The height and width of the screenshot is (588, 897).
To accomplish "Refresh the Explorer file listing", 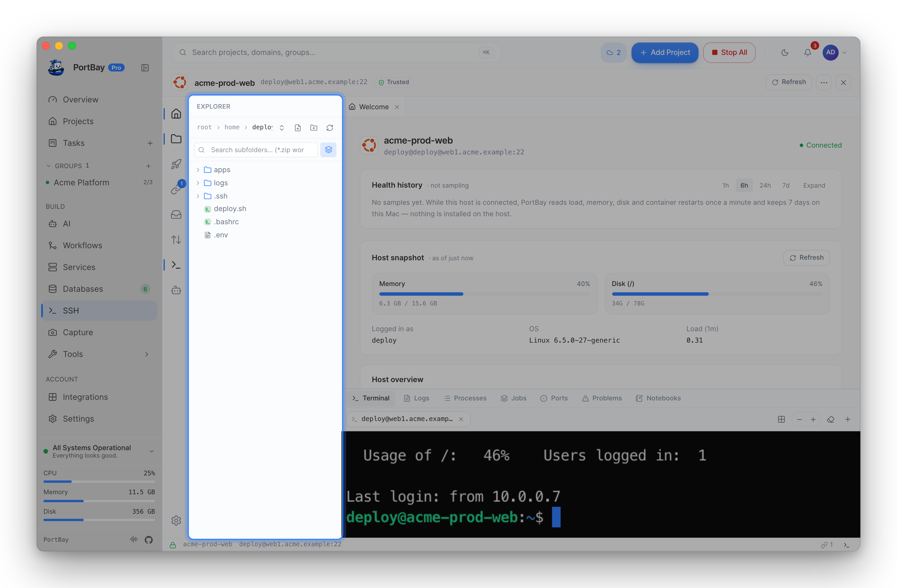I will [330, 128].
